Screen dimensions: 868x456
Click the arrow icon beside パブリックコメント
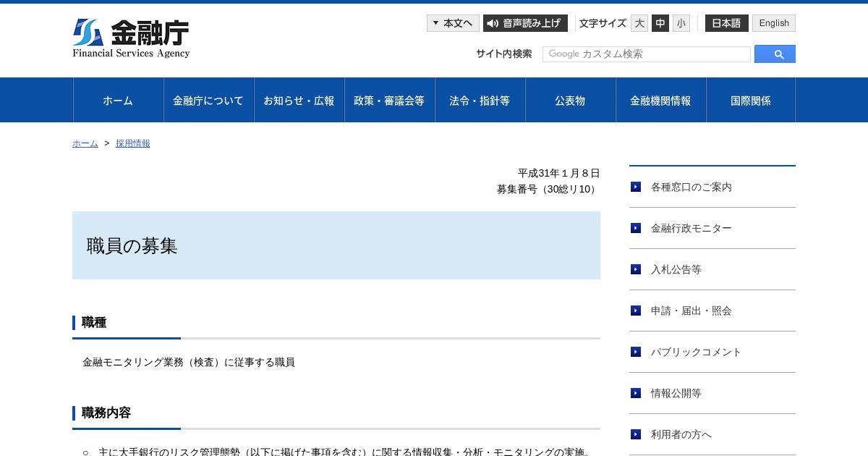point(636,352)
